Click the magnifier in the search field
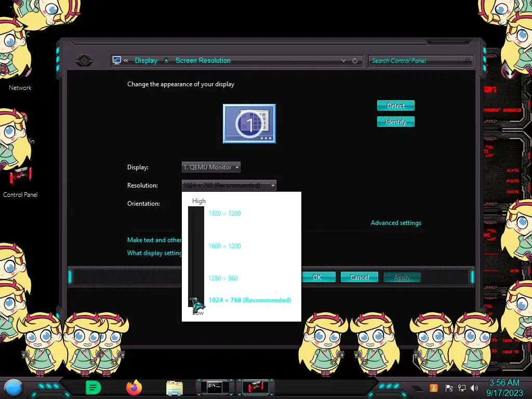 468,61
